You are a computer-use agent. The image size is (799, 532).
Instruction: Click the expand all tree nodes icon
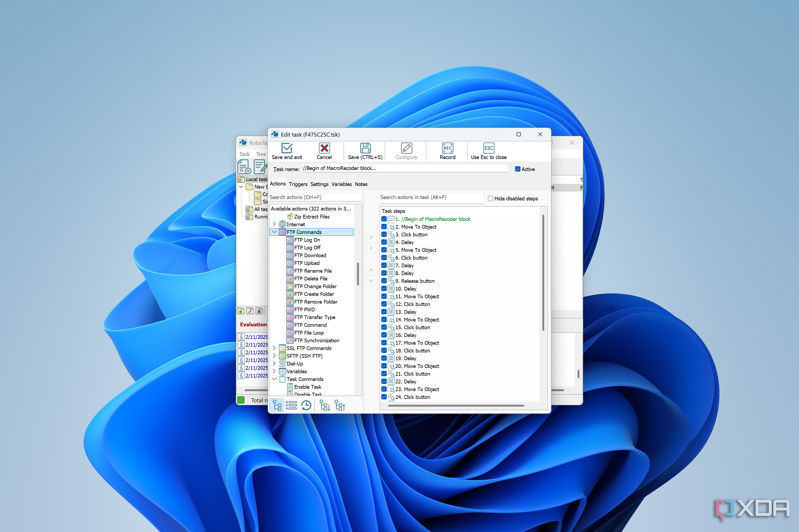click(325, 405)
